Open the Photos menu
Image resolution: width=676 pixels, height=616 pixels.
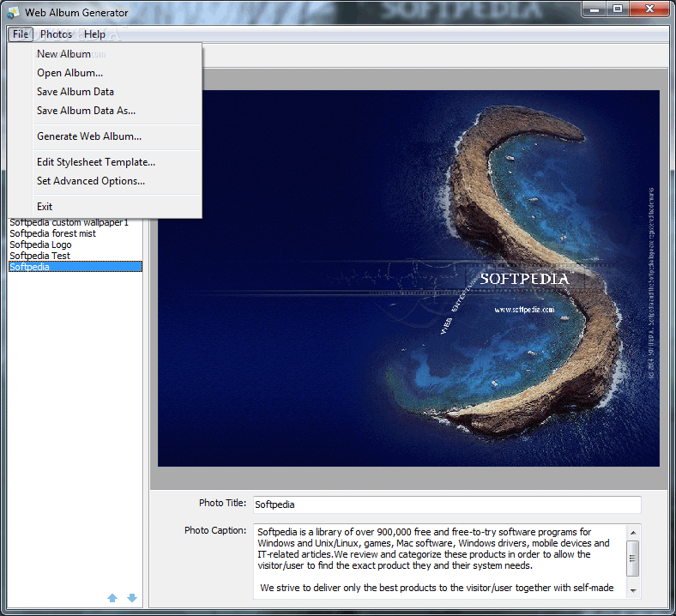[56, 34]
